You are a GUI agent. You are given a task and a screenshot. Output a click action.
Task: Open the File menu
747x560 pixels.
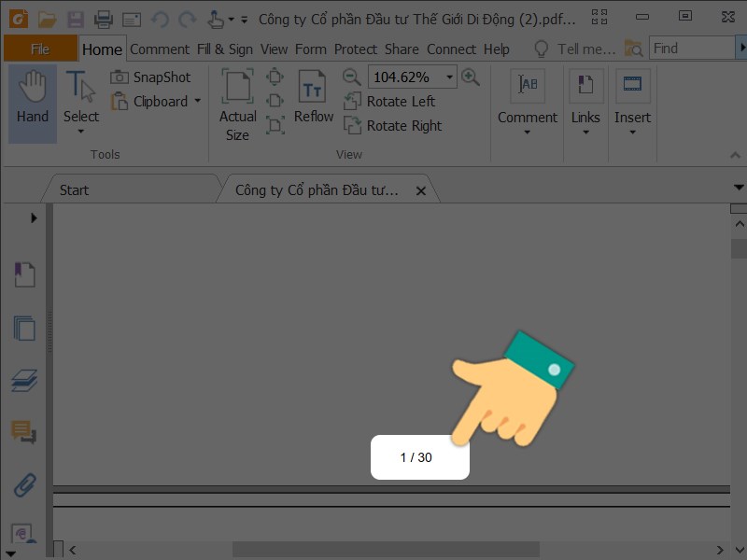[x=40, y=49]
